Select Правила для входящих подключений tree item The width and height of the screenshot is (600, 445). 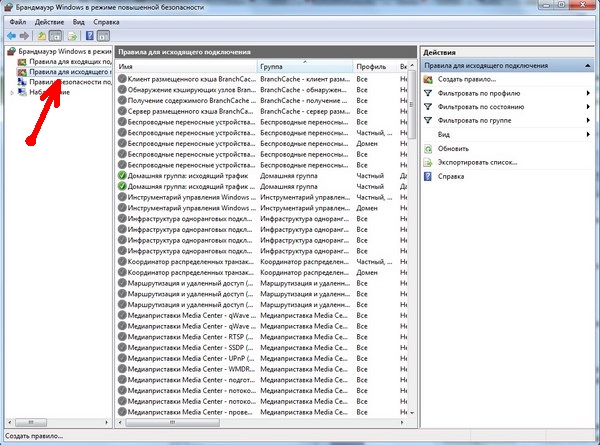click(70, 62)
